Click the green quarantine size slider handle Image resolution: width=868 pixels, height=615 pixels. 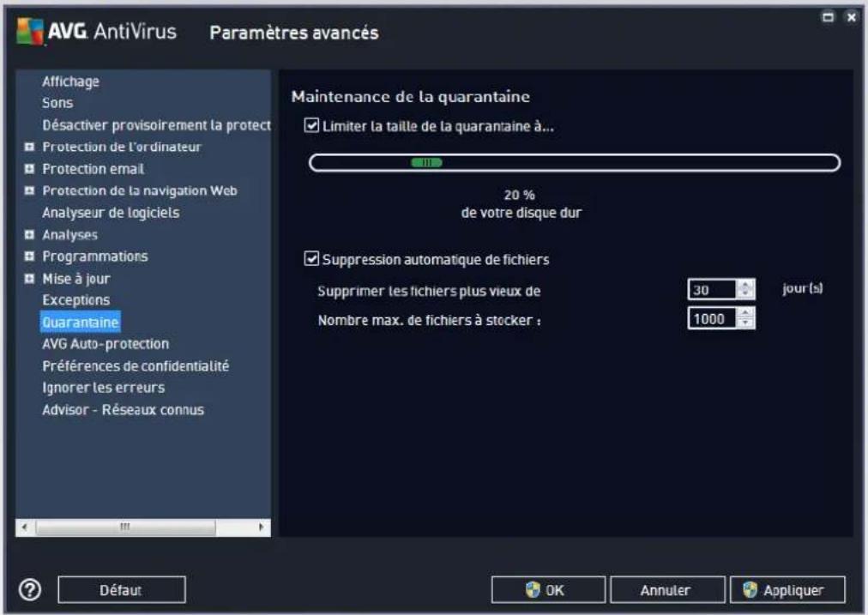426,163
